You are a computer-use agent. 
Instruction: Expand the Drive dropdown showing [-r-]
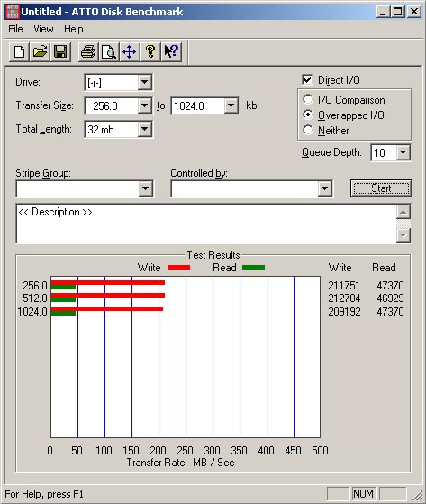pyautogui.click(x=144, y=83)
